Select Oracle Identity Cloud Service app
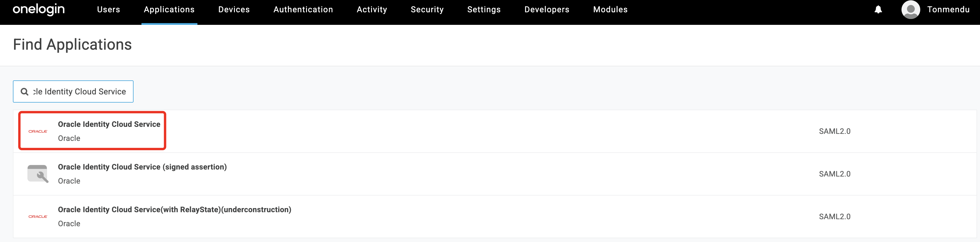Screen dimensions: 980x242 109,125
